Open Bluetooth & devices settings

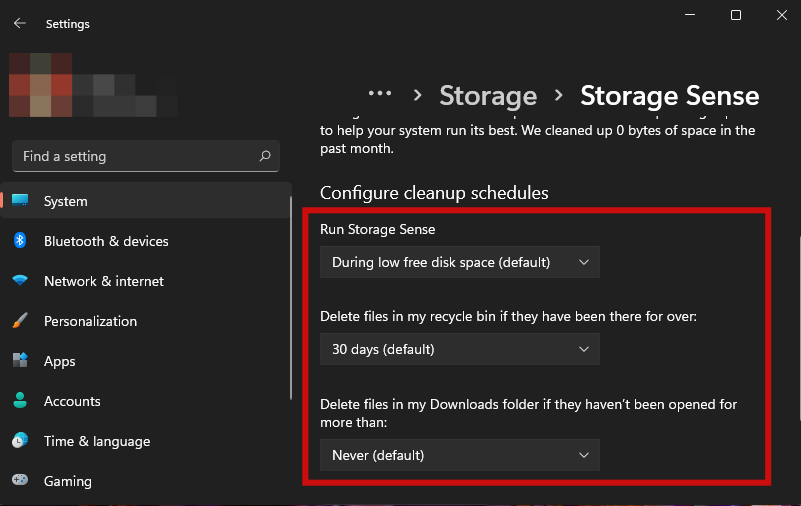click(x=106, y=241)
